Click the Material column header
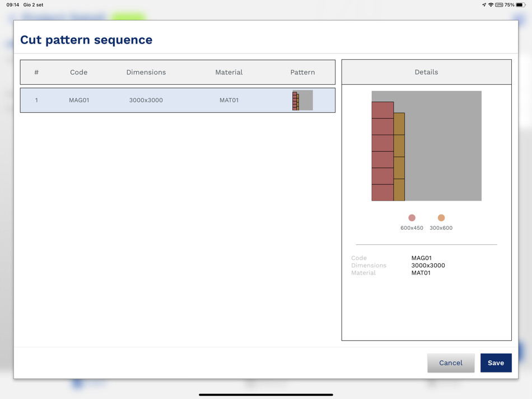This screenshot has height=399, width=532. [229, 72]
